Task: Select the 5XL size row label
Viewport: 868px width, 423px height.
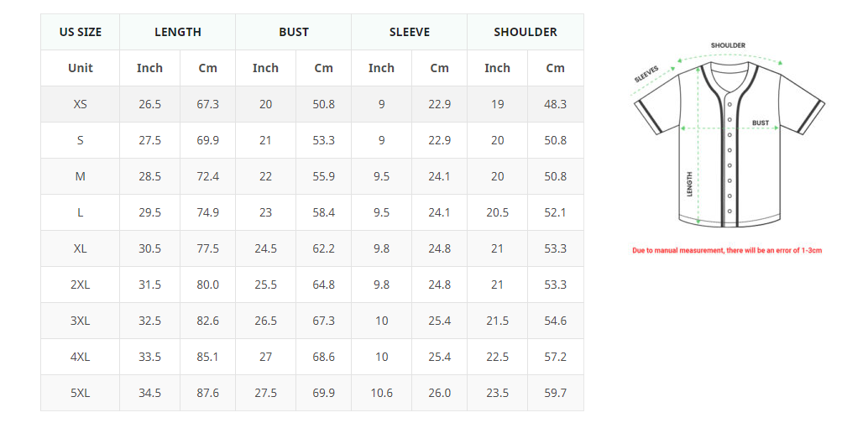Action: (81, 393)
